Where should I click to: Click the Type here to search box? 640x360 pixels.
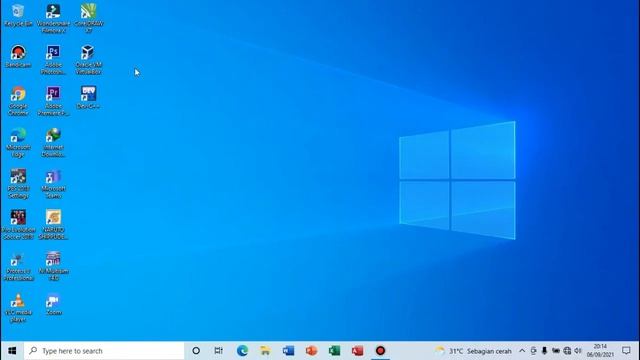click(x=104, y=351)
